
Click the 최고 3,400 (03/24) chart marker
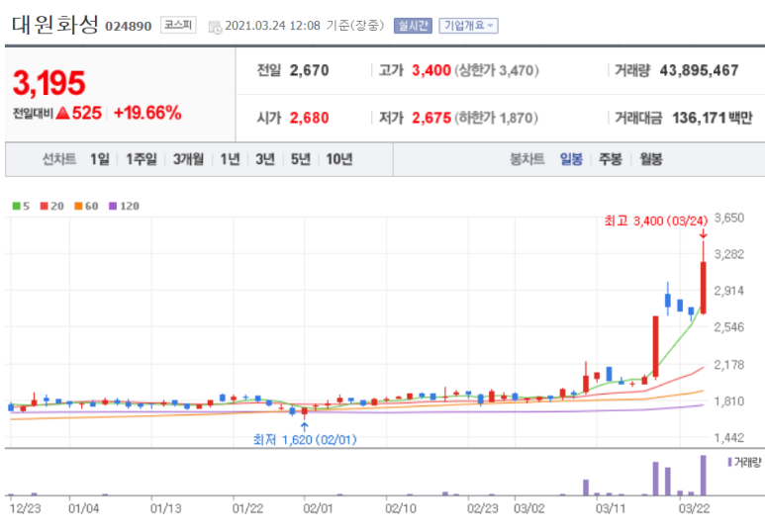(656, 221)
